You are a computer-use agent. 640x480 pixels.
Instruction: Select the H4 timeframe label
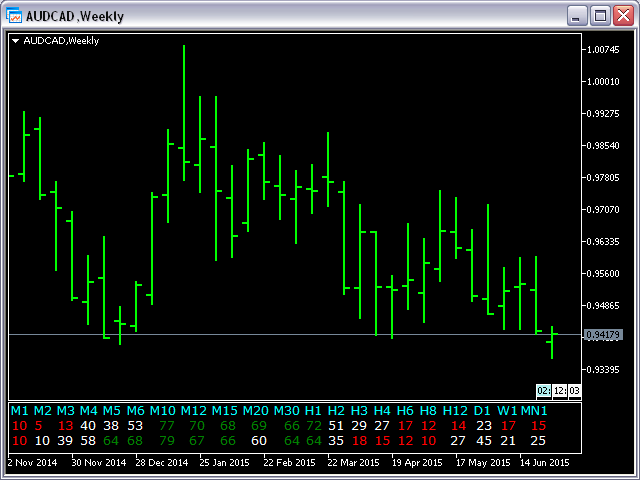(x=382, y=411)
